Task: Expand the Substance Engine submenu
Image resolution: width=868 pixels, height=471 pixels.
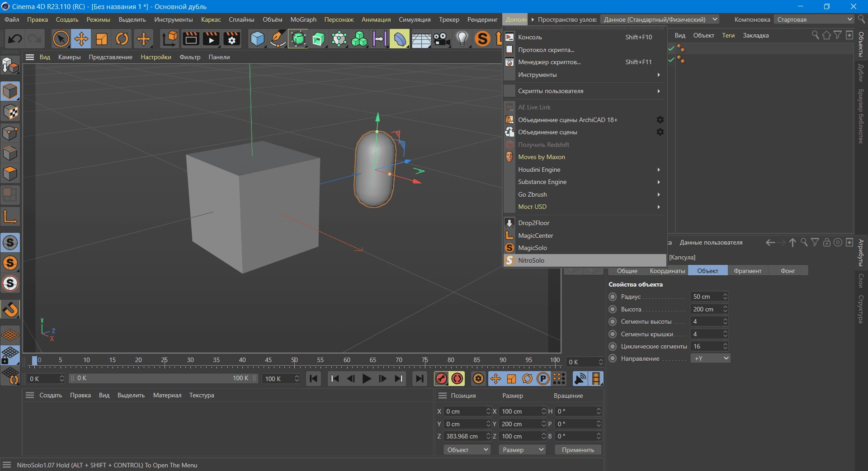Action: [585, 182]
